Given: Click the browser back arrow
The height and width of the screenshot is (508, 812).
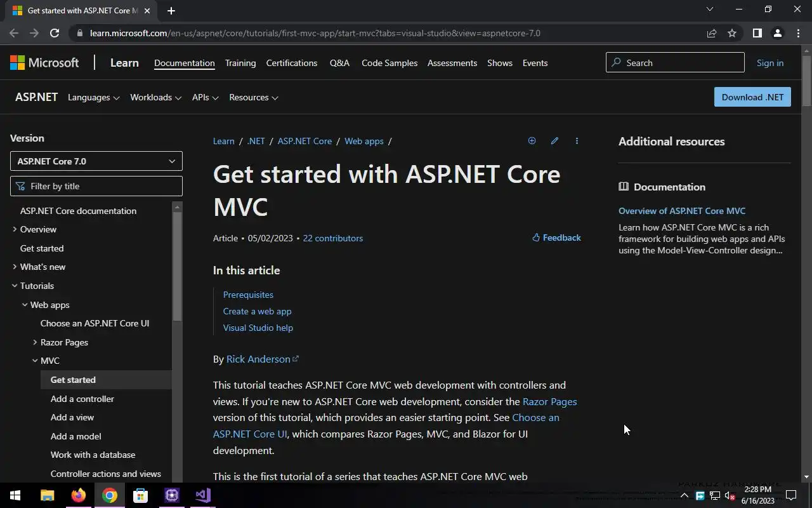Looking at the screenshot, I should coord(14,33).
